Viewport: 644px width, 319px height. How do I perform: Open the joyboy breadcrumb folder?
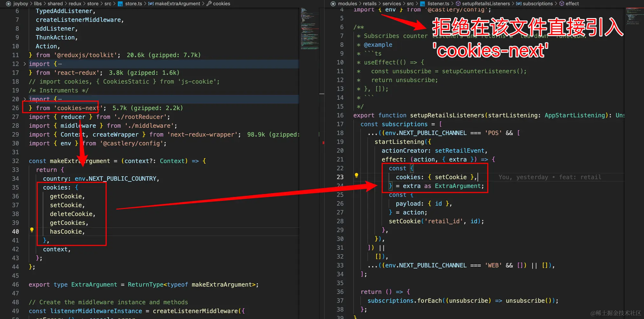(21, 4)
